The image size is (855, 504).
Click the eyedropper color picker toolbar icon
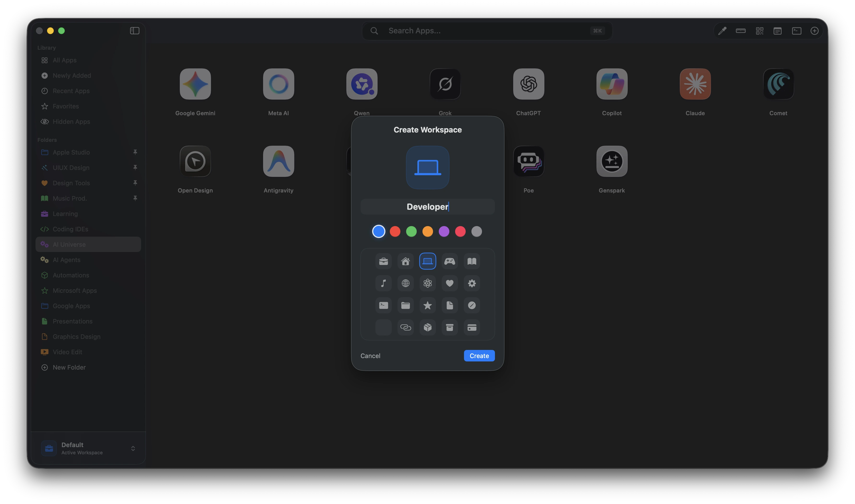tap(722, 31)
